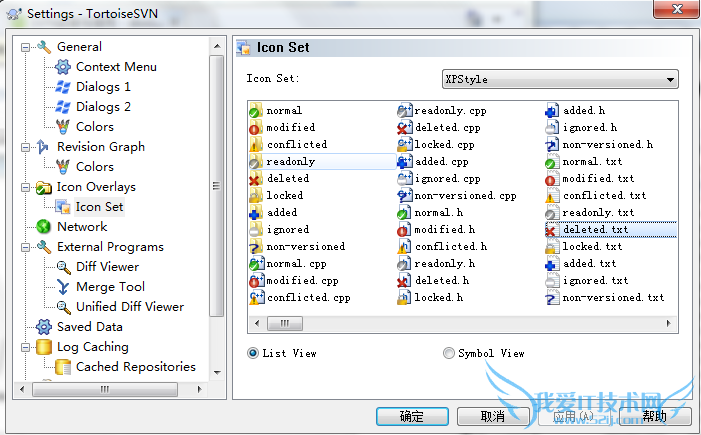The height and width of the screenshot is (435, 701).
Task: Click the Log Caching database icon
Action: pos(43,347)
